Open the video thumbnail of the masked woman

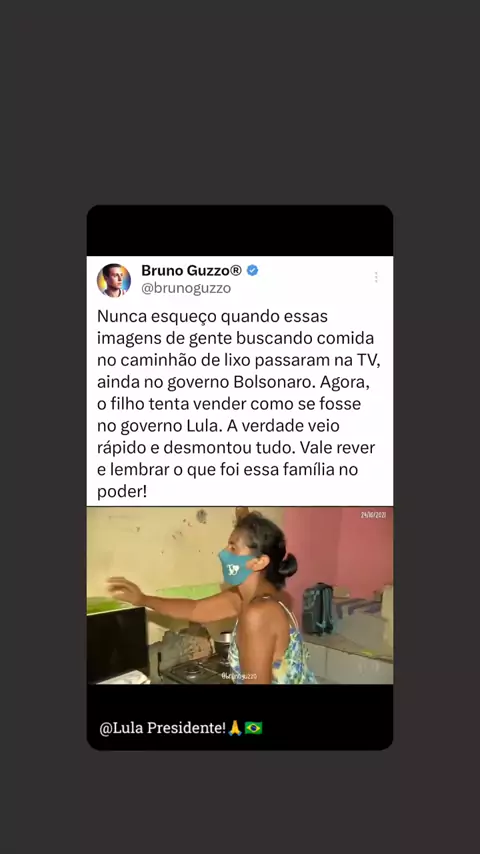click(240, 595)
